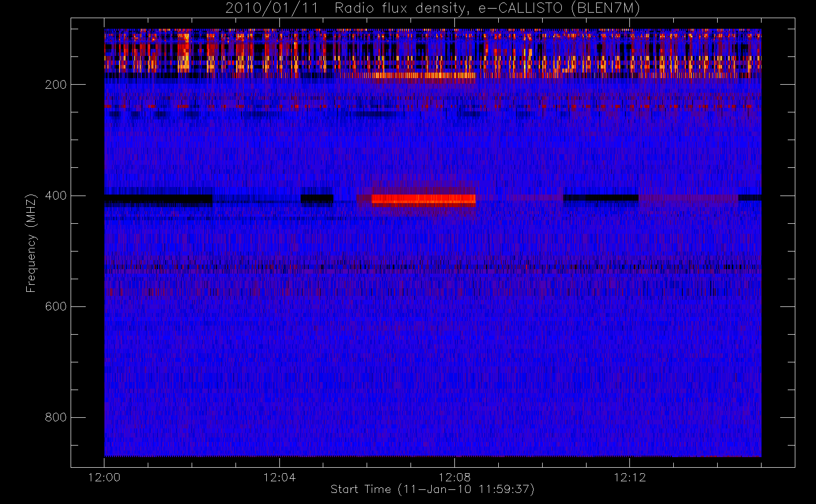
Task: Click the 'Frequency (MHZ)' axis label
Action: pos(31,243)
